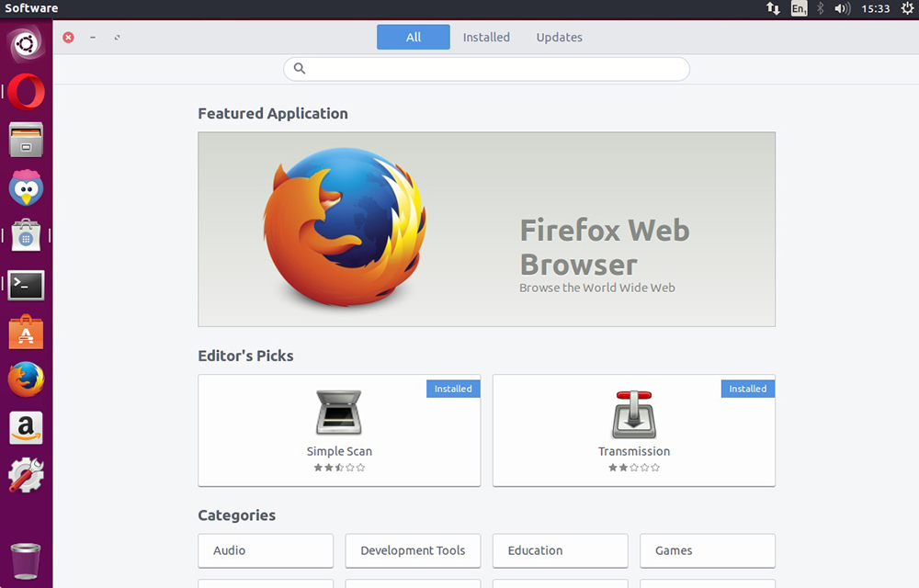Click the "Firefox Web Browser" banner title
The image size is (919, 588).
tap(605, 246)
